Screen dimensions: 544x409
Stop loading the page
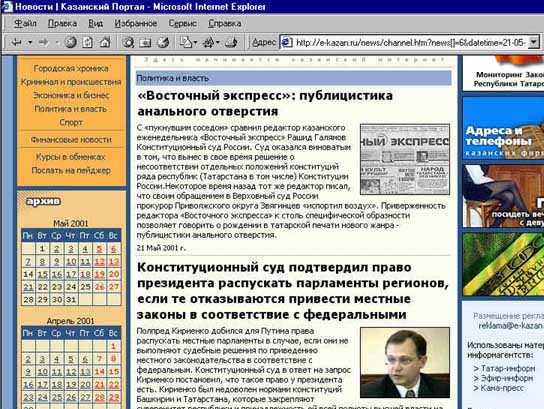pyautogui.click(x=71, y=42)
